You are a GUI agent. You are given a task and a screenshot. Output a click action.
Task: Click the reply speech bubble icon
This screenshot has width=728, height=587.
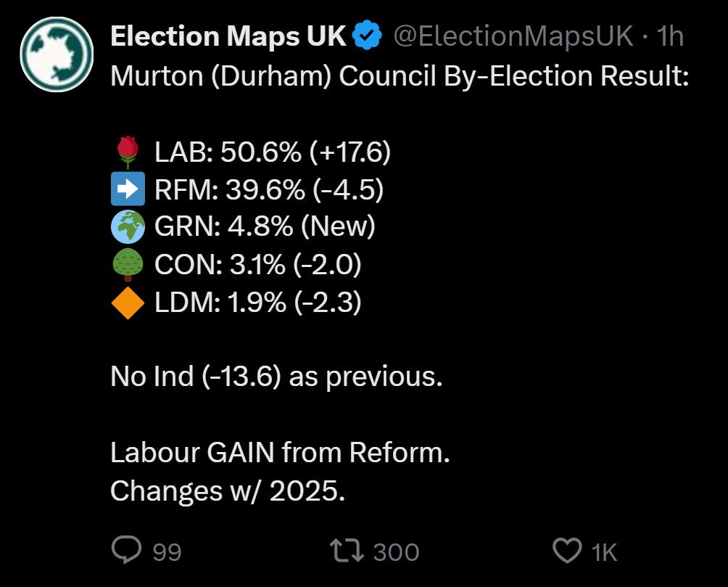127,551
